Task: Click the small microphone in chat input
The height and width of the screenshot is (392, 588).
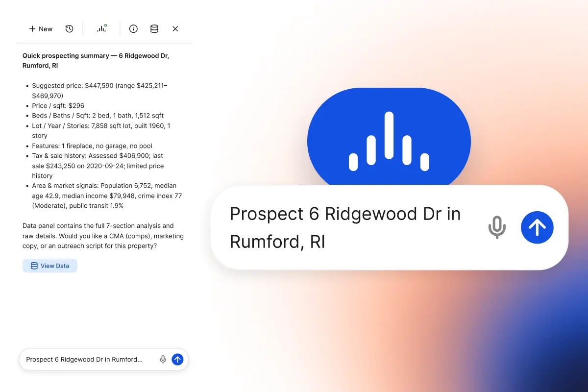Action: [x=163, y=360]
